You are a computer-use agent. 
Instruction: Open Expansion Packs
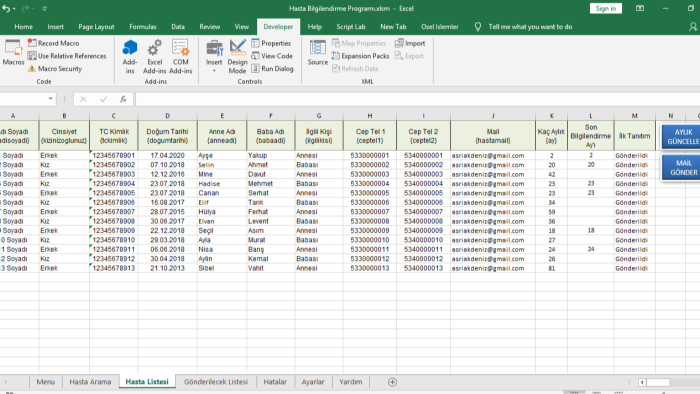tap(360, 56)
